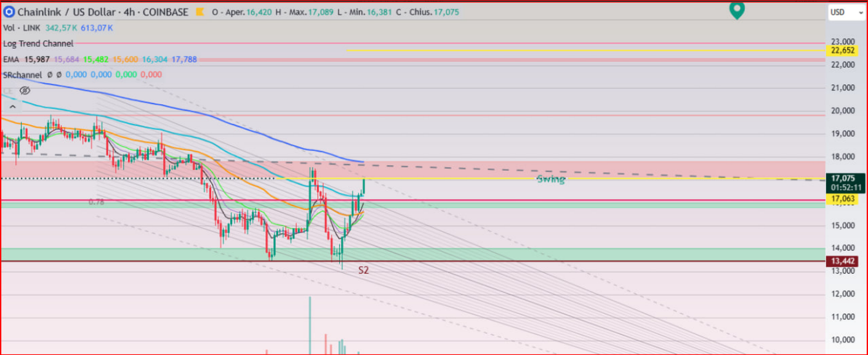Click the green location pin marker
Screen dimensions: 868x355
(x=737, y=10)
